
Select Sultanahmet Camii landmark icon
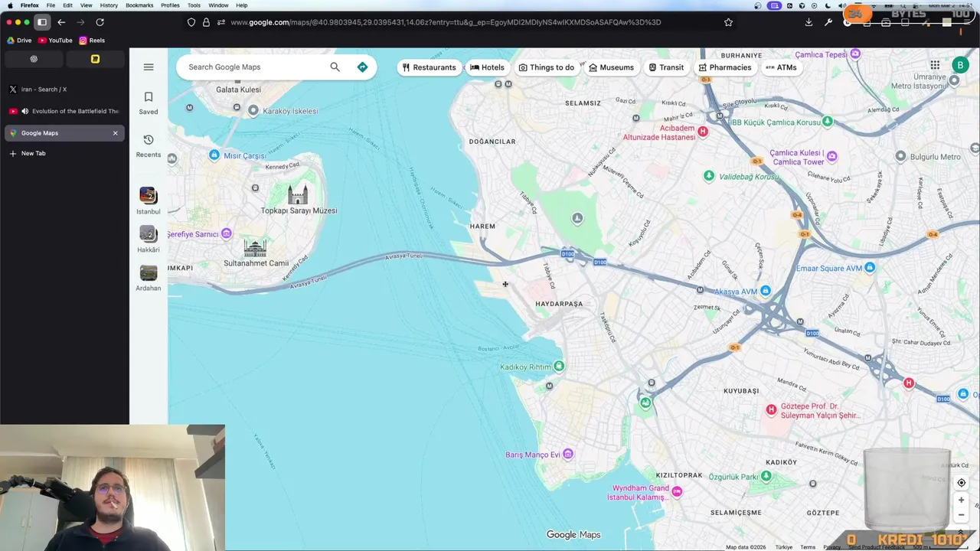tap(255, 247)
